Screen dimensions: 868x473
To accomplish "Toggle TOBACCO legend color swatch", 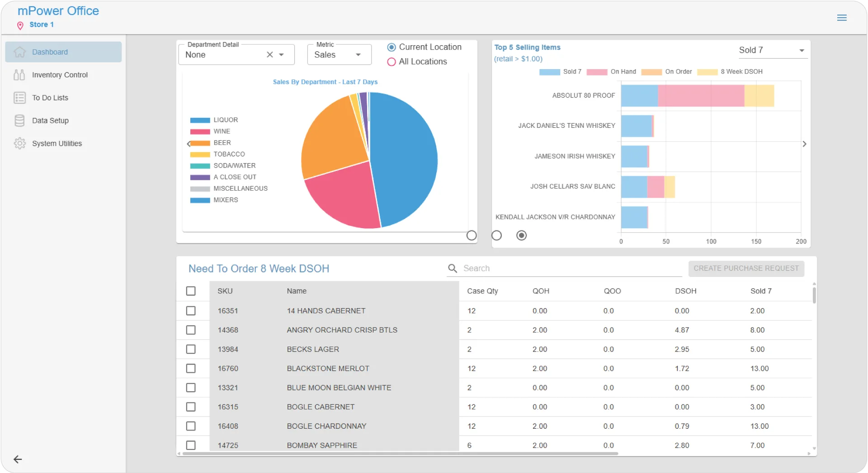I will coord(200,155).
